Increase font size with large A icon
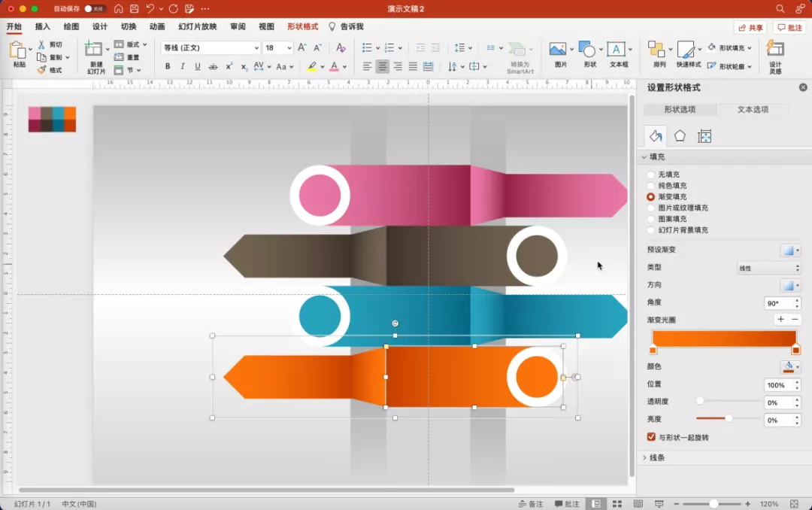 coord(302,47)
